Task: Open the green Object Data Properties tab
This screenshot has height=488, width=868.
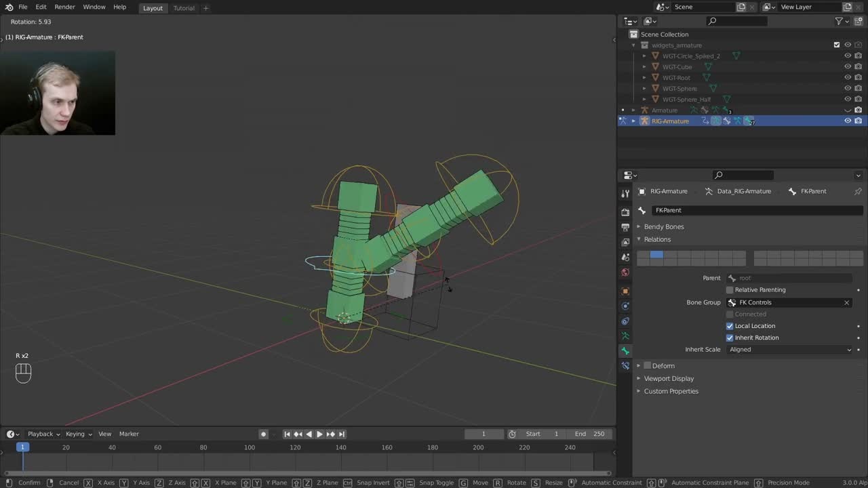Action: 625,335
